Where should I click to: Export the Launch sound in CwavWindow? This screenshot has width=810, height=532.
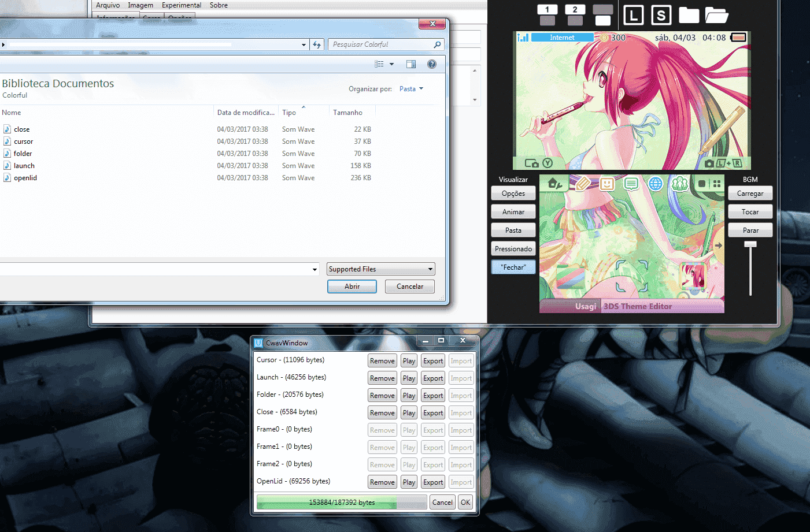[x=433, y=378]
